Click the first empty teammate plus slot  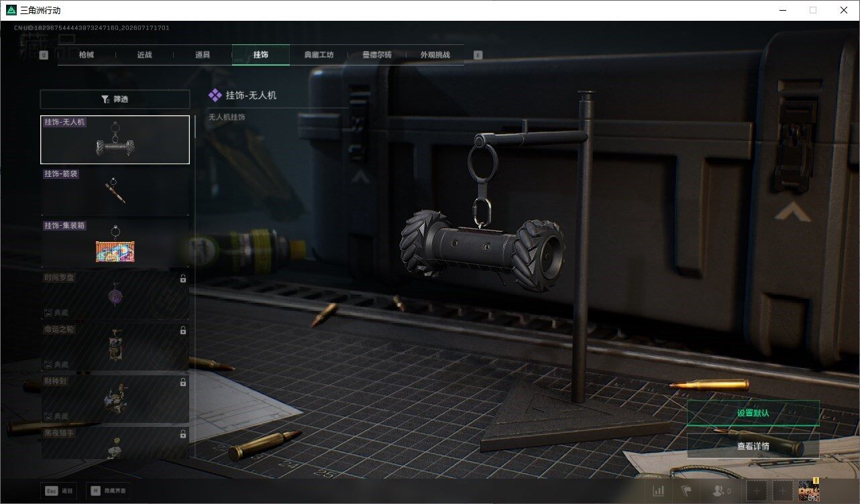757,491
